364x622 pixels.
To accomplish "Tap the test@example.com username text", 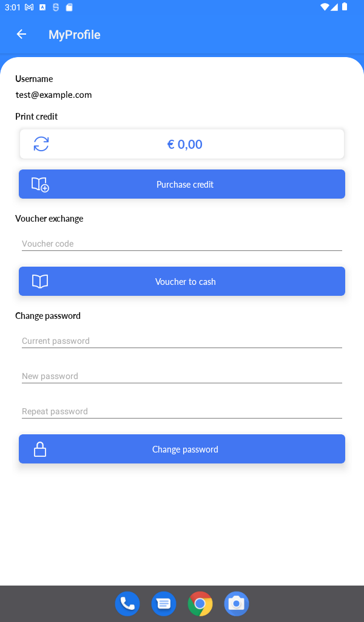I will pos(53,95).
